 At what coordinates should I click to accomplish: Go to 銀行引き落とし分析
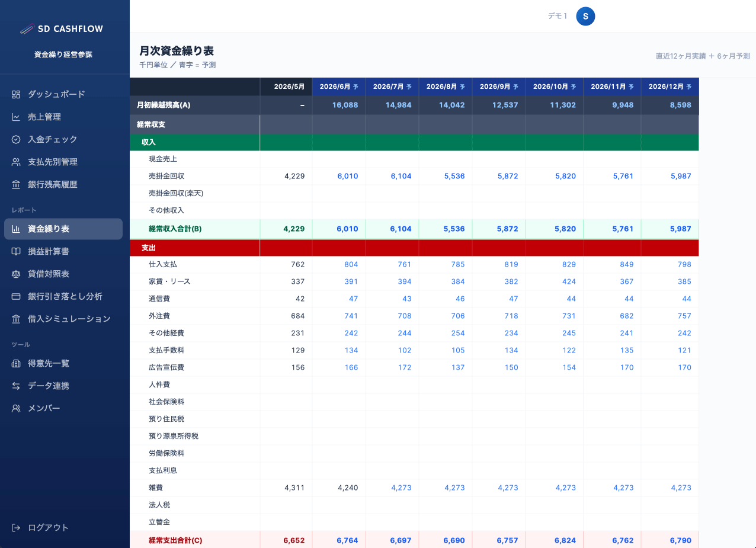63,296
